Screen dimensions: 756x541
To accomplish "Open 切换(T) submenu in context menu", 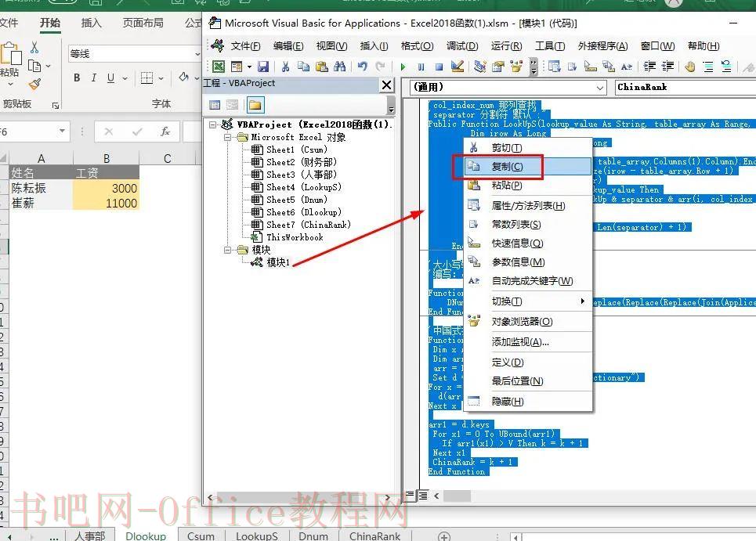I will pos(528,301).
